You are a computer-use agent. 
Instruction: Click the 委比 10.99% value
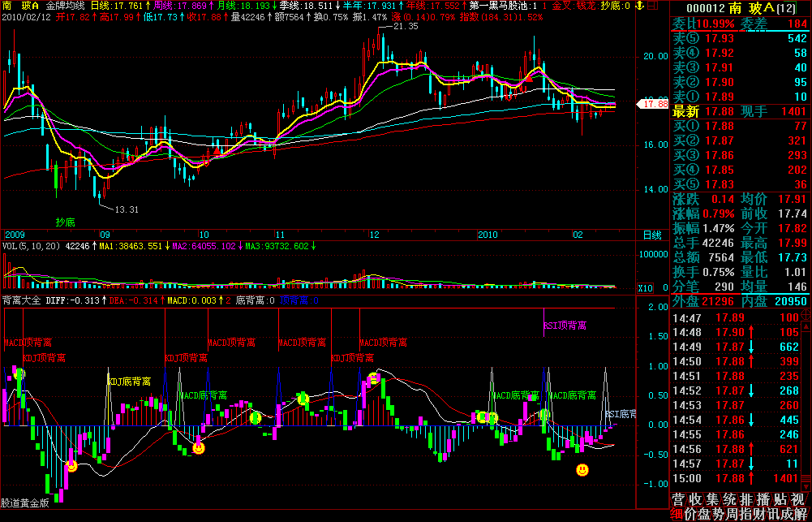point(715,24)
